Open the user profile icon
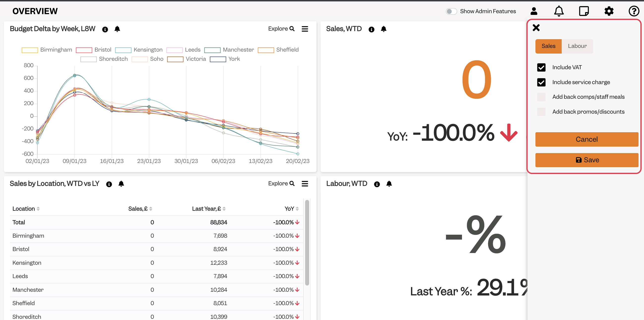 click(534, 11)
